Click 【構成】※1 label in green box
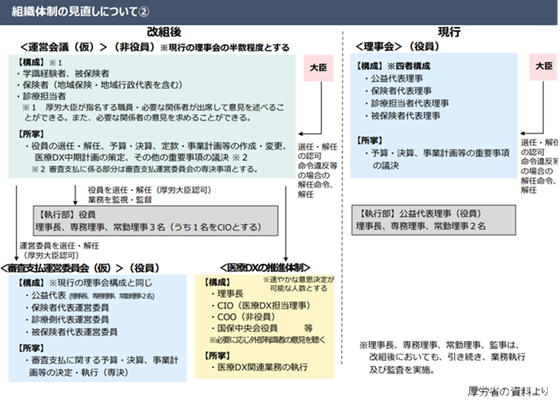 (x=39, y=62)
